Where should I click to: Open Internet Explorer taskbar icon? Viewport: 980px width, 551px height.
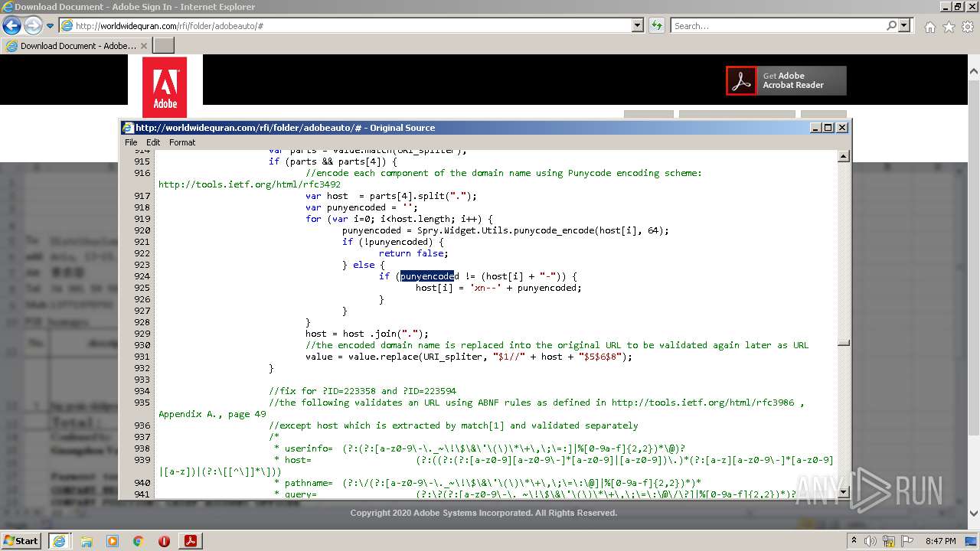(x=59, y=540)
